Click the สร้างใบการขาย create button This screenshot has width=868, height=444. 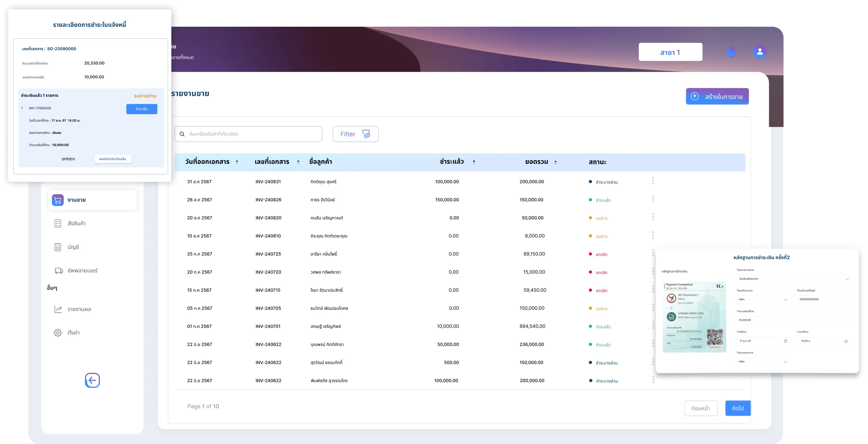[717, 96]
